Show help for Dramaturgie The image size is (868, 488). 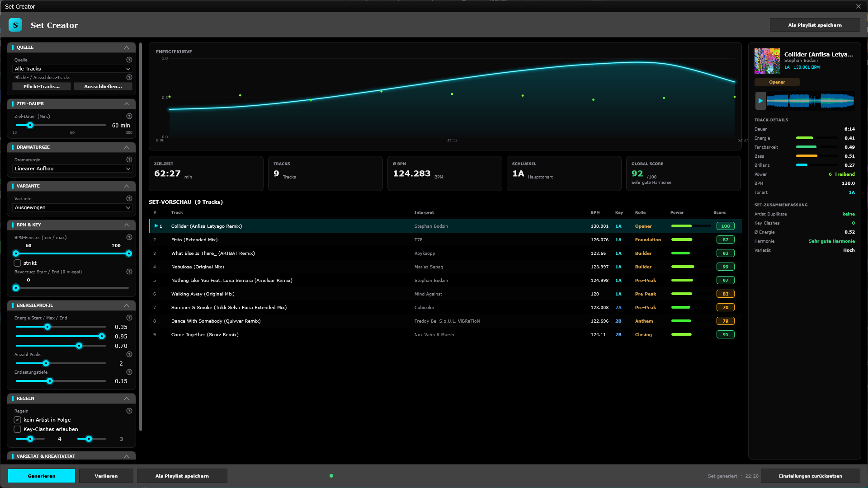tap(129, 160)
